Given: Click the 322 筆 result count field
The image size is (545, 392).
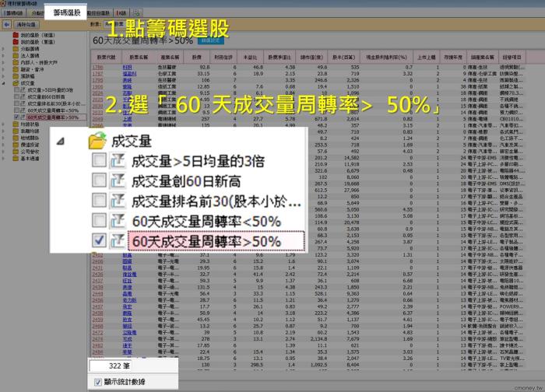Looking at the screenshot, I should click(111, 366).
